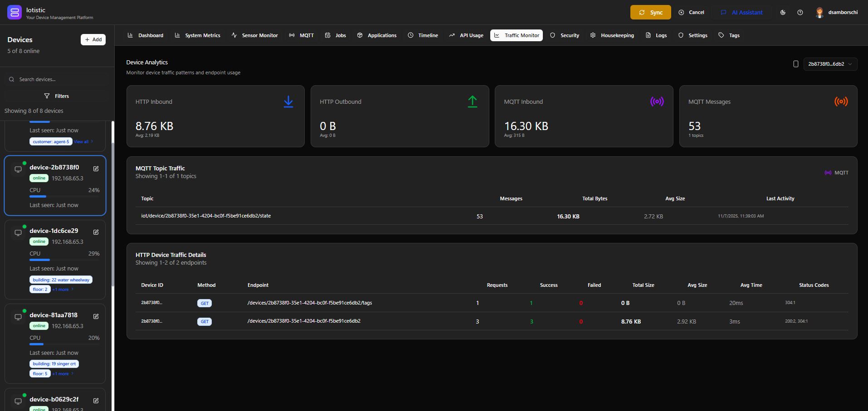Select the Sensor Monitor waveform icon
The width and height of the screenshot is (868, 411).
234,35
